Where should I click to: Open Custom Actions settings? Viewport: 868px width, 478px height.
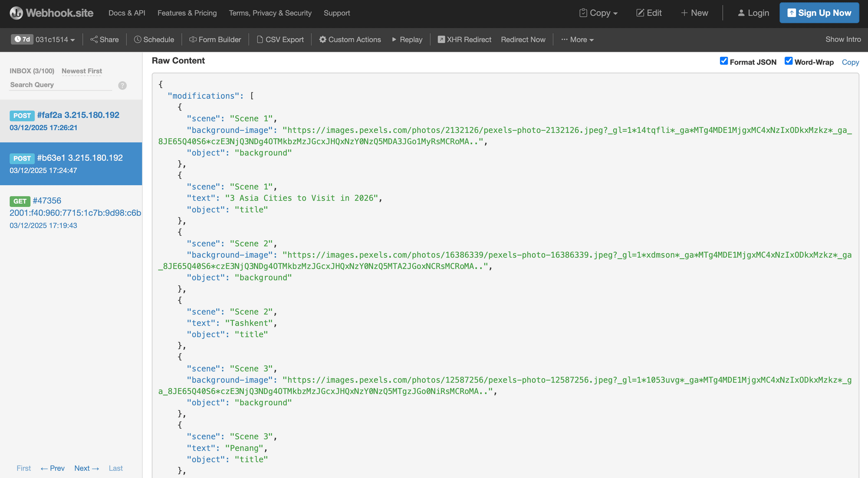click(x=349, y=40)
